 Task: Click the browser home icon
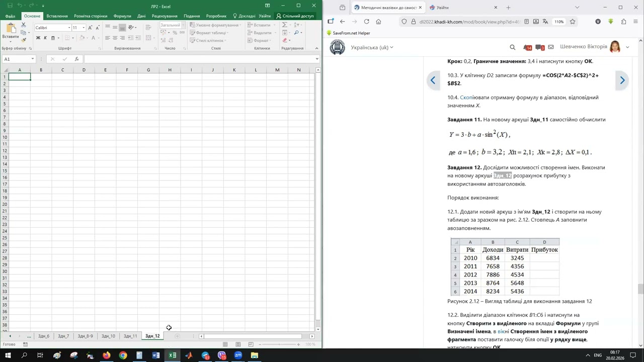coord(378,22)
